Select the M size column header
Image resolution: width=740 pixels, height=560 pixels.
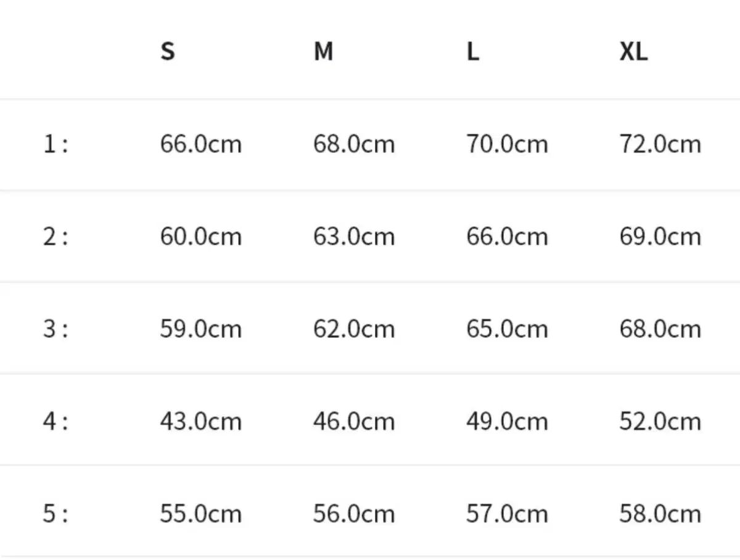tap(323, 52)
